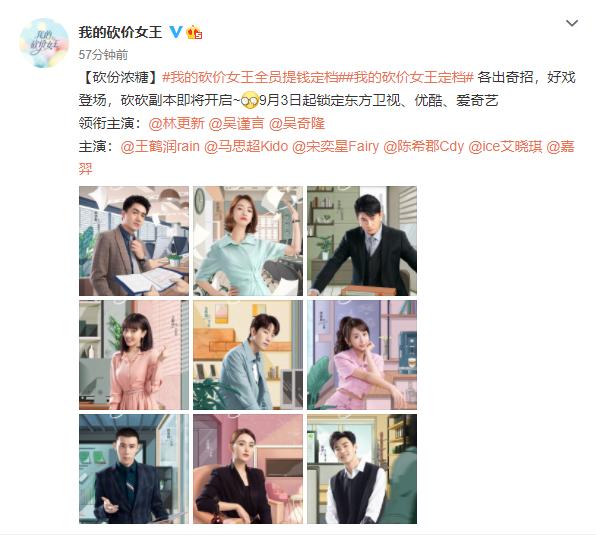Image resolution: width=596 pixels, height=537 pixels.
Task: Click the orange crown membership badge
Action: tap(194, 32)
